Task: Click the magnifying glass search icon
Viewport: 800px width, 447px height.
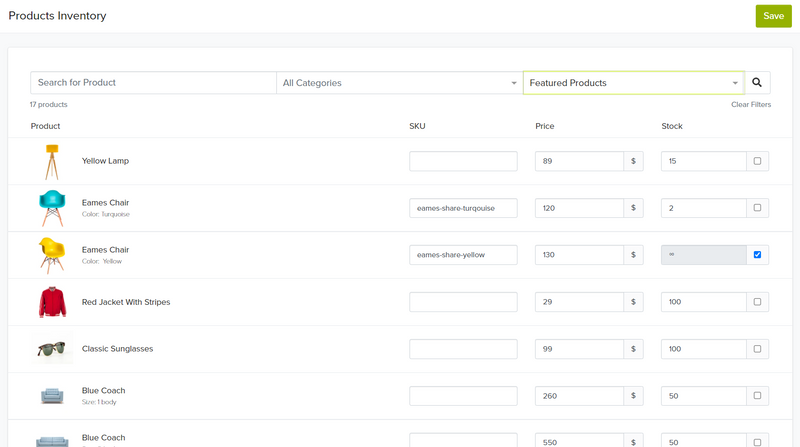Action: coord(757,83)
